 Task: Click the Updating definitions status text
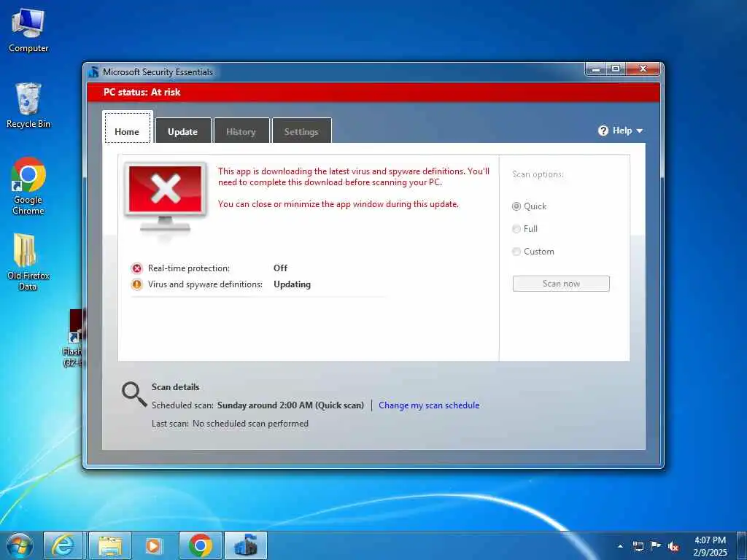292,284
